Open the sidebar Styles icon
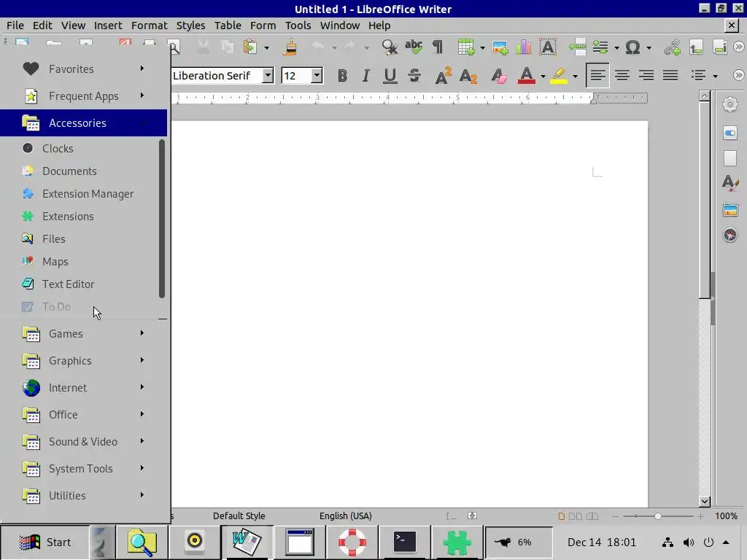The image size is (747, 560). [x=729, y=183]
